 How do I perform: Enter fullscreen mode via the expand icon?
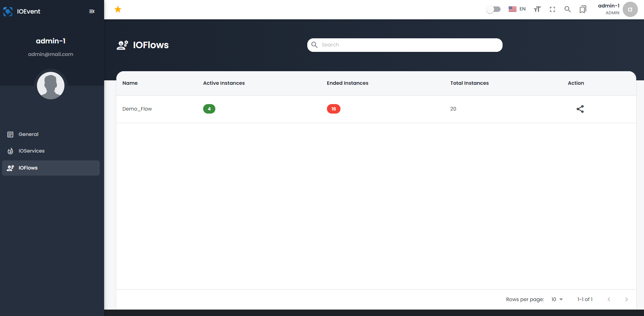(552, 9)
